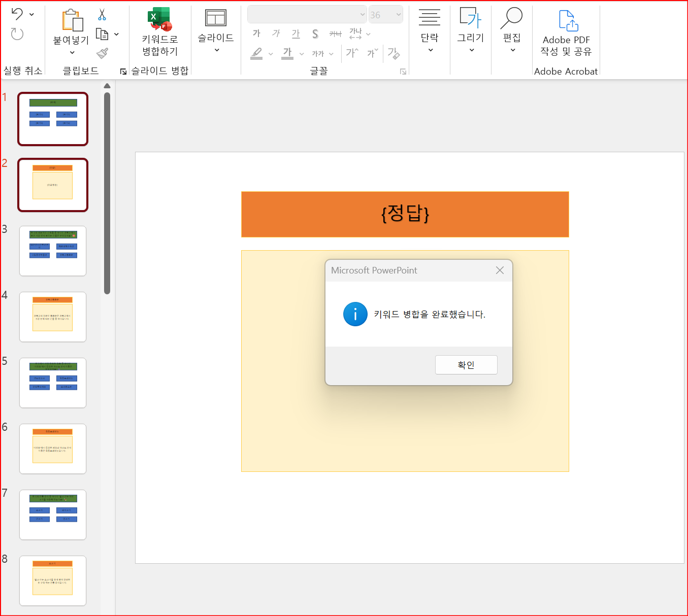
Task: Expand the 붙여넣기 paste options arrow
Action: (72, 53)
